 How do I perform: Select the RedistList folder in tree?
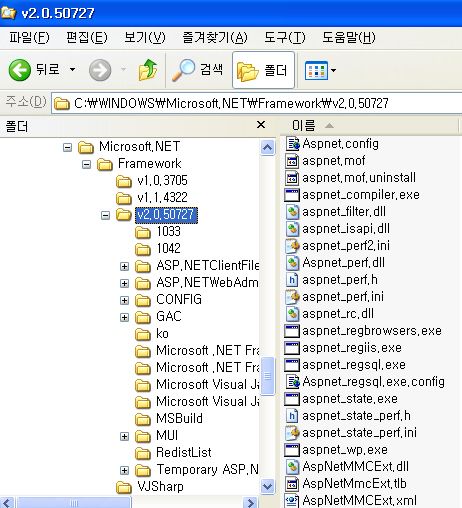(x=173, y=453)
